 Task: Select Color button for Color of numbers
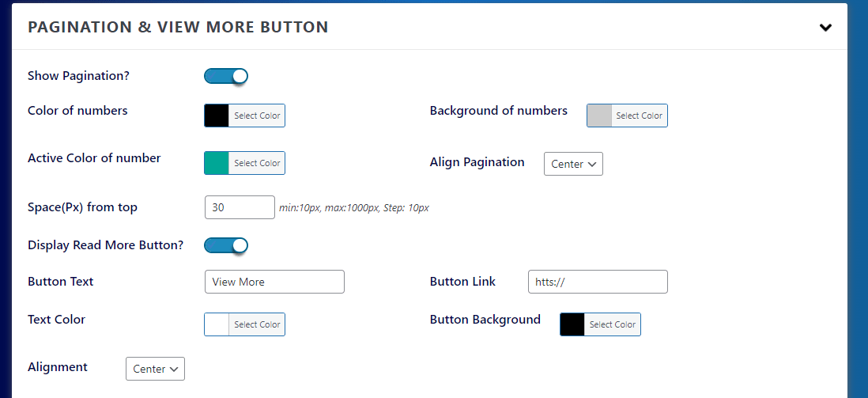click(257, 116)
